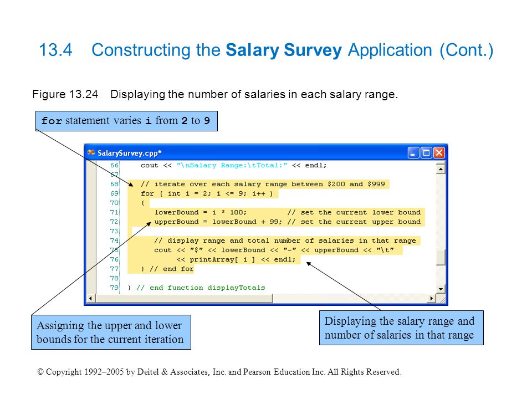This screenshot has width=532, height=399.
Task: Click line number 66 in the gutter
Action: 114,165
